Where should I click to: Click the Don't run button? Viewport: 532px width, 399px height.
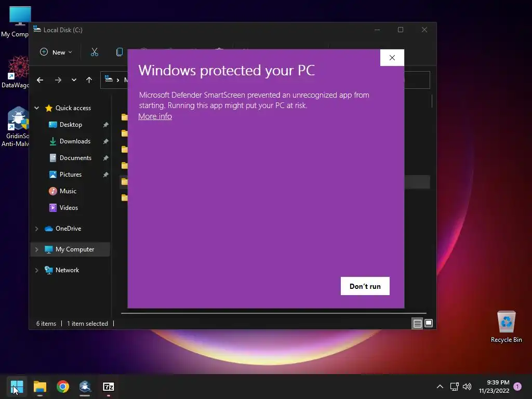coord(365,286)
